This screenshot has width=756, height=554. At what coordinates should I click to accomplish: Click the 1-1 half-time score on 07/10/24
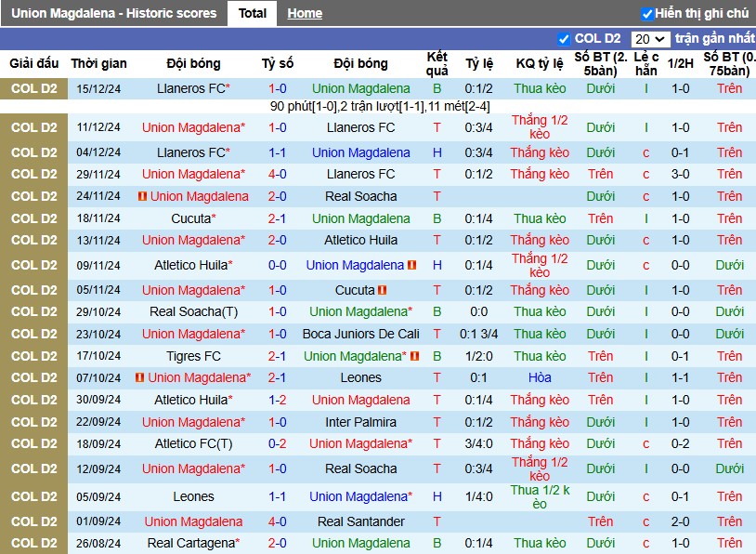[x=680, y=377]
